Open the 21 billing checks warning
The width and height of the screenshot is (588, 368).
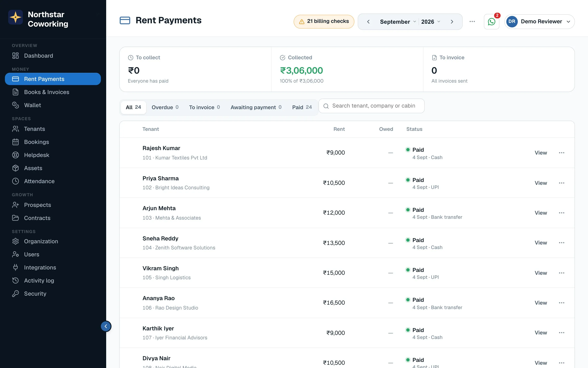[x=324, y=22]
